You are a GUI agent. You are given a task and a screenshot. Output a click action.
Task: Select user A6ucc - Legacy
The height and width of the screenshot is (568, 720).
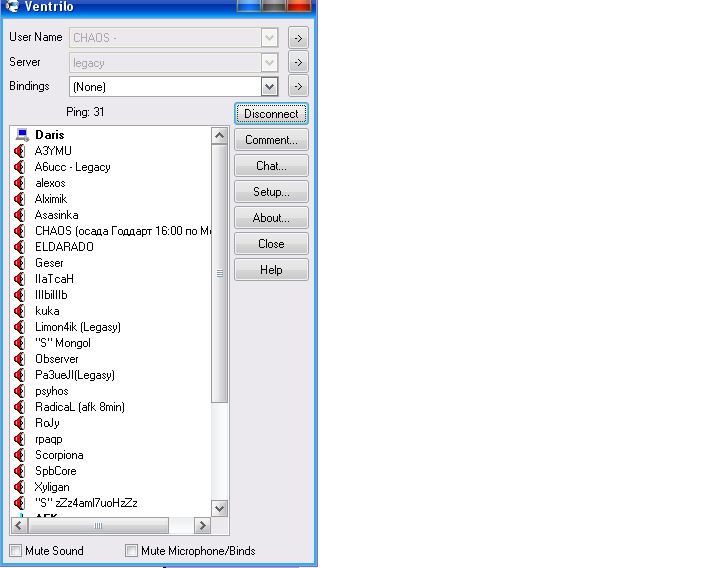(73, 167)
